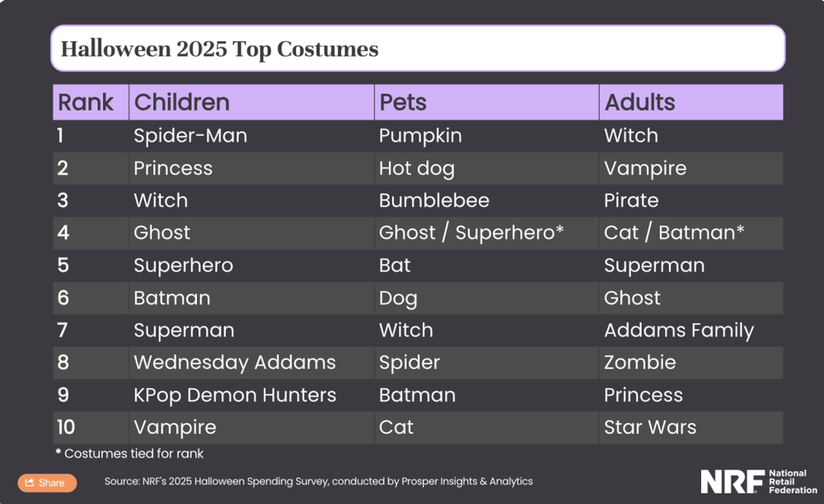Select the Wednesday Addams cell
The width and height of the screenshot is (824, 504).
(235, 362)
